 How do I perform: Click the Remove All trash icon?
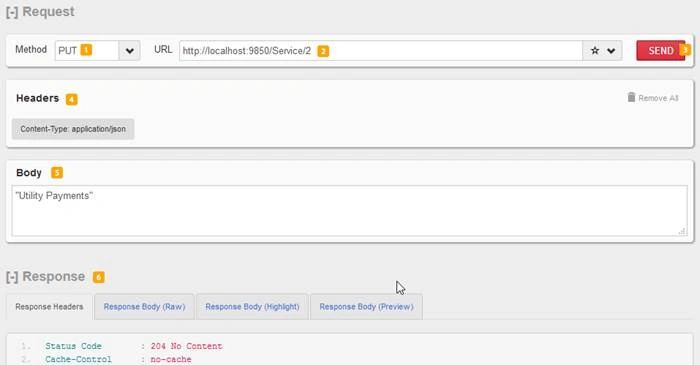pyautogui.click(x=631, y=97)
